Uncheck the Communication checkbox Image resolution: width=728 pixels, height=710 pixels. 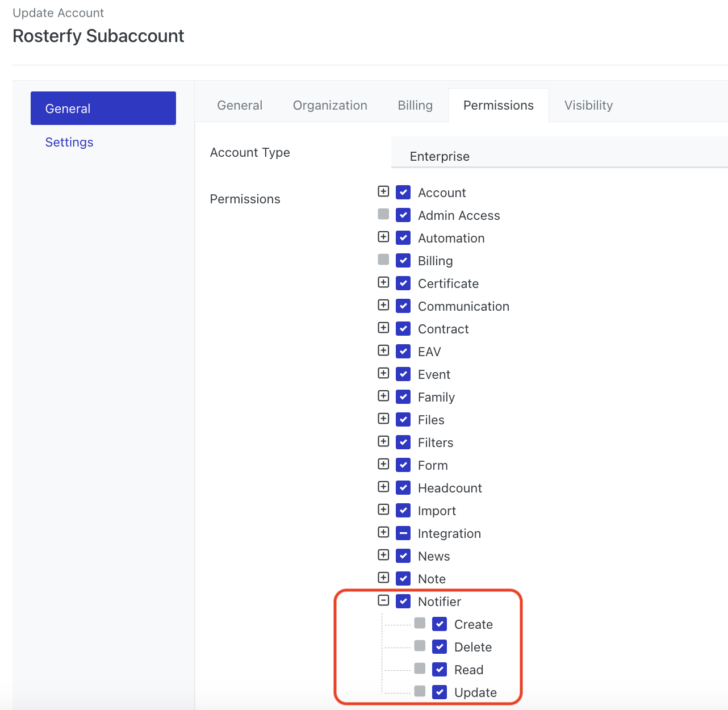point(403,306)
